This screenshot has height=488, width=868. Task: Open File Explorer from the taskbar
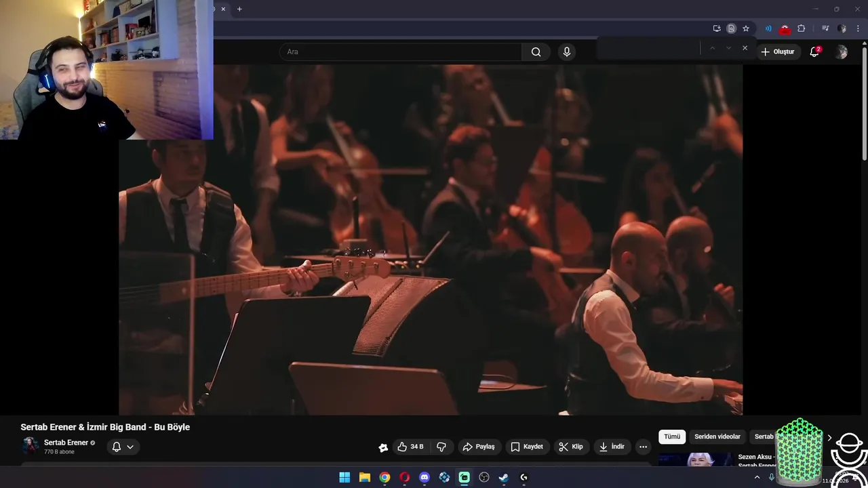365,477
